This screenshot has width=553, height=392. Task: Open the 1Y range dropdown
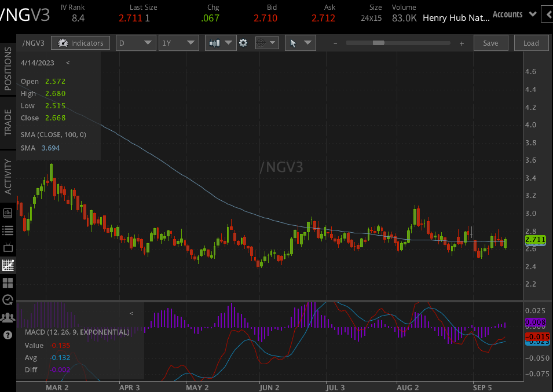point(178,42)
